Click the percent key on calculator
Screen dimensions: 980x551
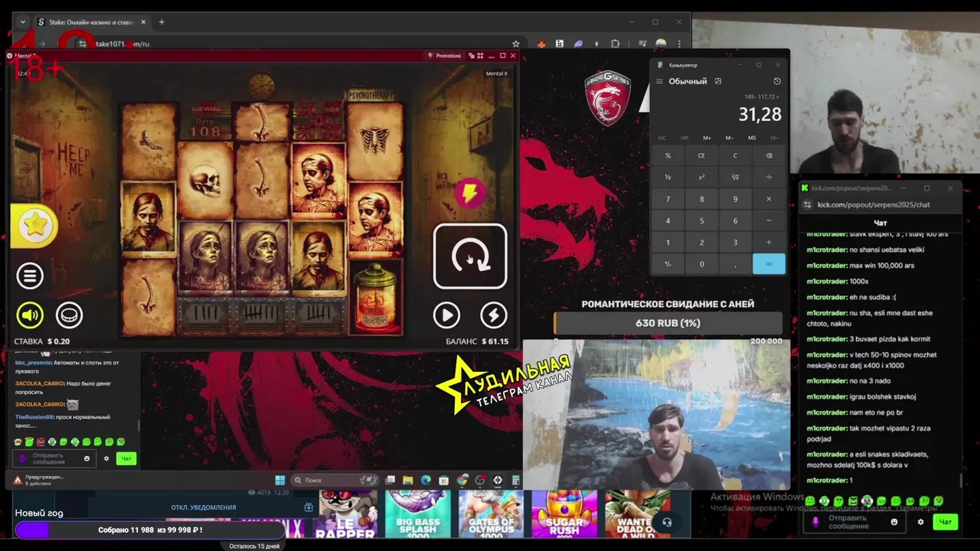pyautogui.click(x=668, y=155)
